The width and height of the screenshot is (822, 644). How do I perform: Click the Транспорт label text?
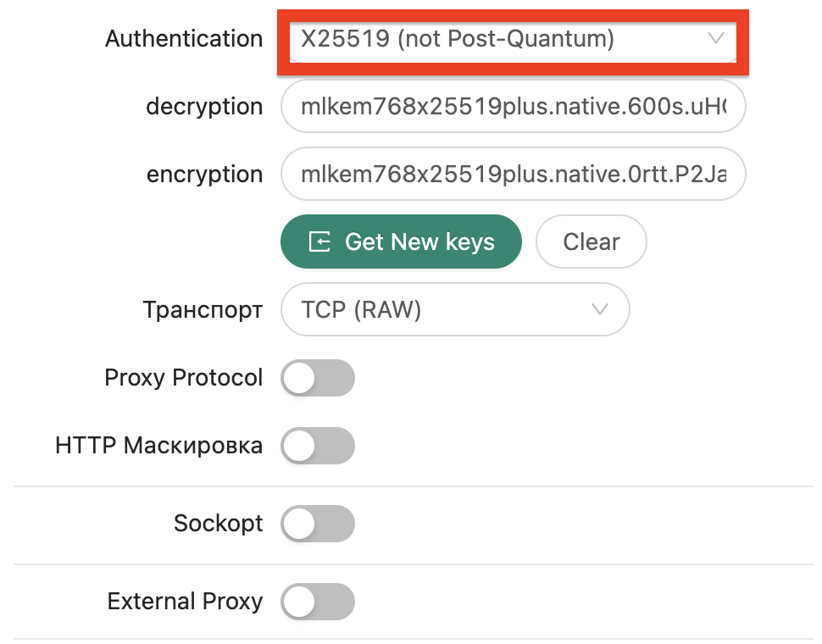pos(203,309)
